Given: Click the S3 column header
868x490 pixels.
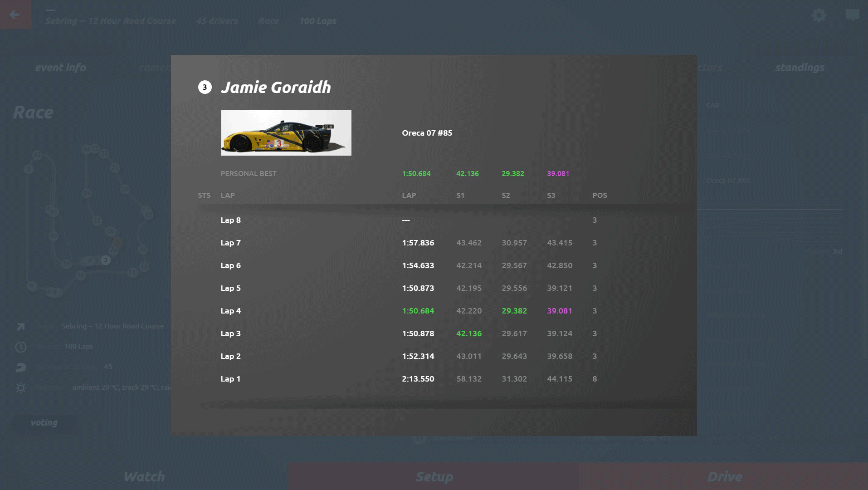Looking at the screenshot, I should tap(551, 196).
